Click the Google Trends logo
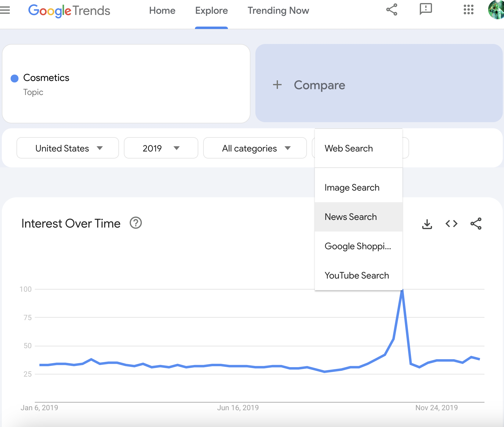 click(69, 11)
